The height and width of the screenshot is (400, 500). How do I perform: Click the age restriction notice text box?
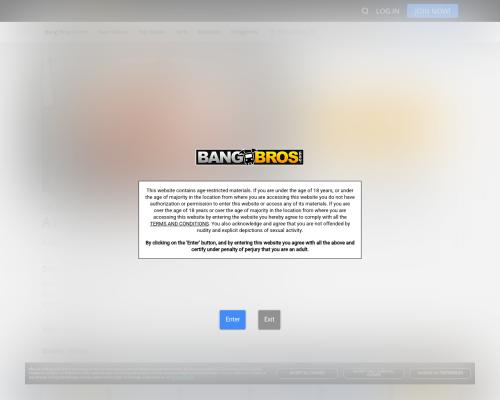tap(250, 220)
